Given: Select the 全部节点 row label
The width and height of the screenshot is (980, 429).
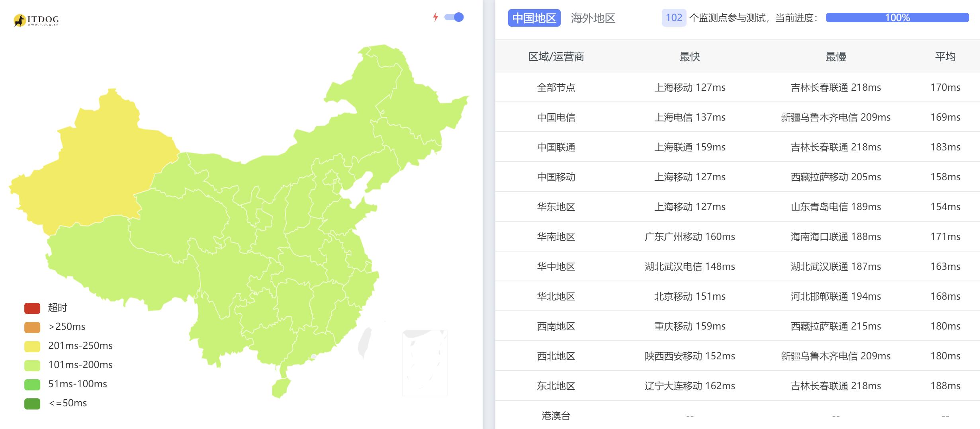Looking at the screenshot, I should pos(556,87).
